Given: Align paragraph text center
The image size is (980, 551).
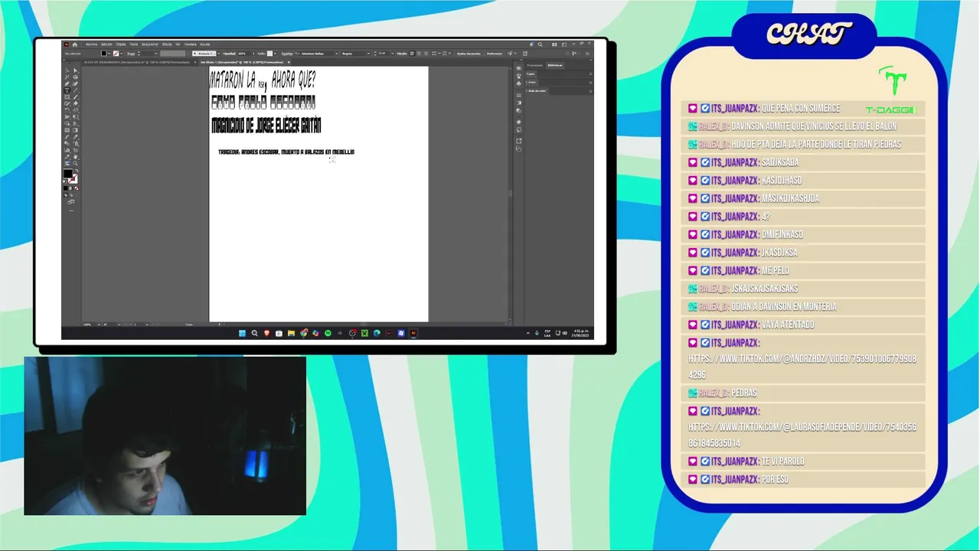Looking at the screenshot, I should (x=419, y=54).
